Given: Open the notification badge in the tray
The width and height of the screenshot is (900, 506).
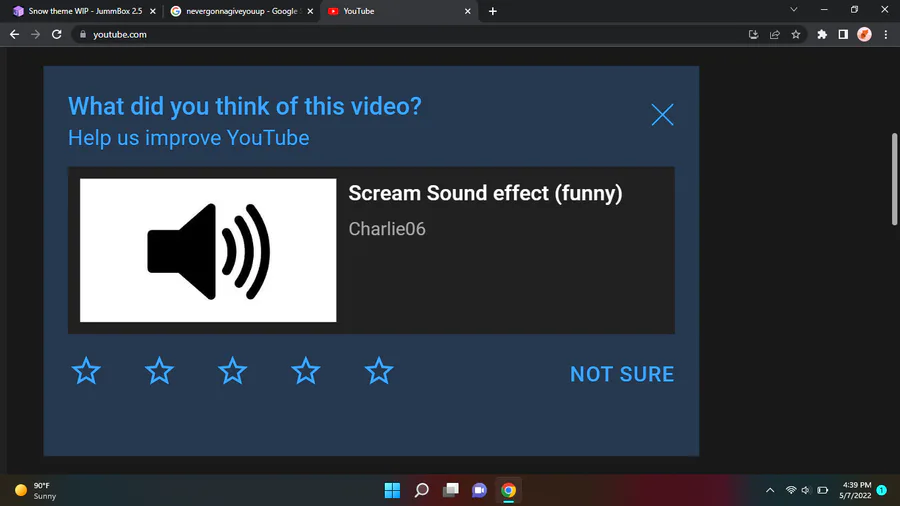Looking at the screenshot, I should (x=882, y=490).
